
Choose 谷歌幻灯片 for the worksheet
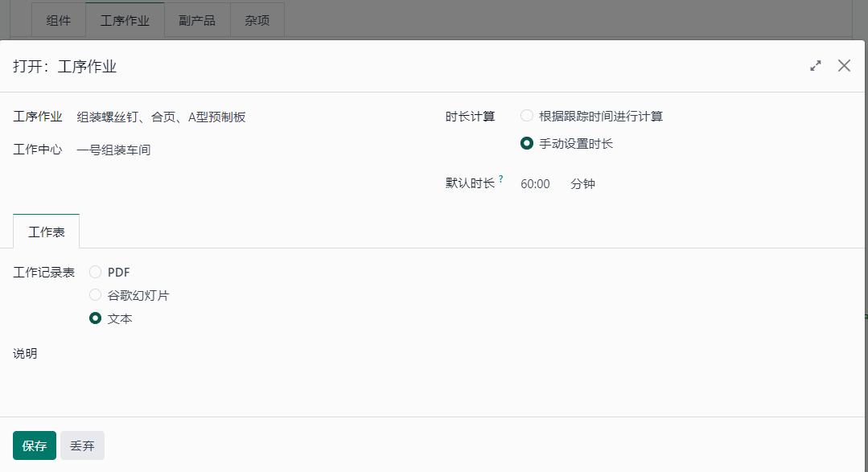point(95,294)
